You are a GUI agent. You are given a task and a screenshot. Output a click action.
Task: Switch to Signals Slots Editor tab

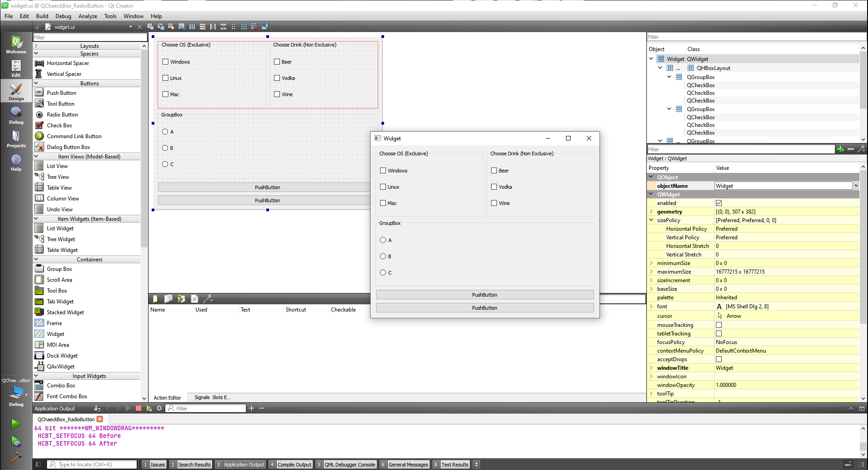212,398
